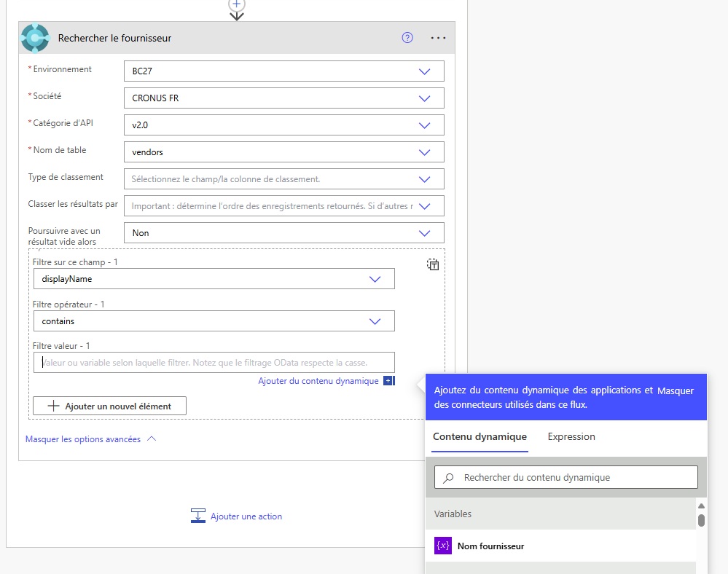Click the Filtre valeur input field
Image resolution: width=728 pixels, height=574 pixels.
click(214, 363)
